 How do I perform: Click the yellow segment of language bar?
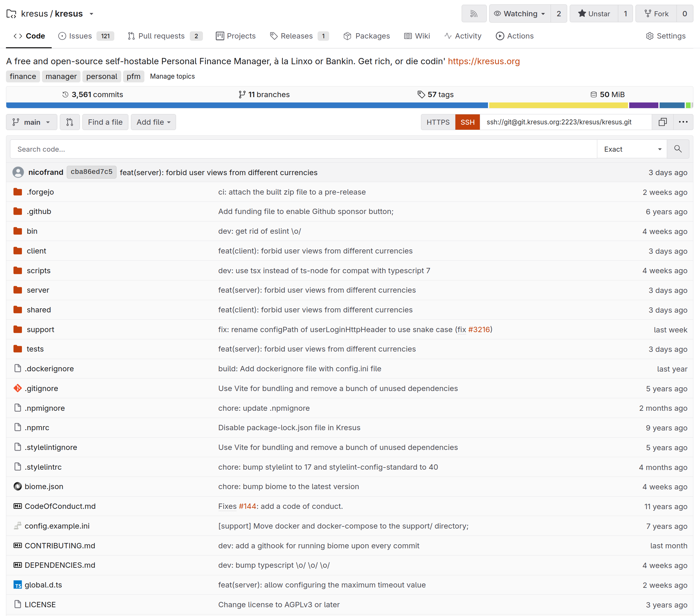(558, 105)
